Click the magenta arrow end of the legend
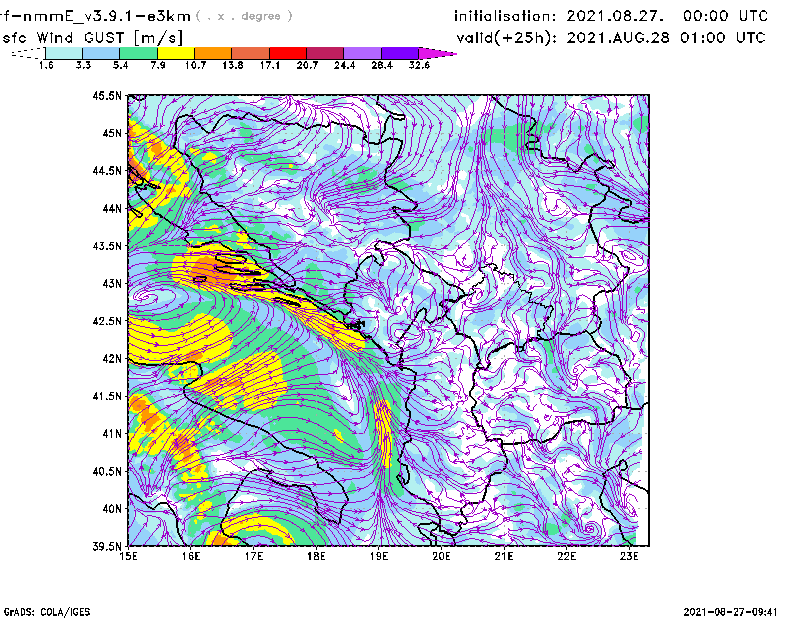800x618 pixels. coord(437,53)
